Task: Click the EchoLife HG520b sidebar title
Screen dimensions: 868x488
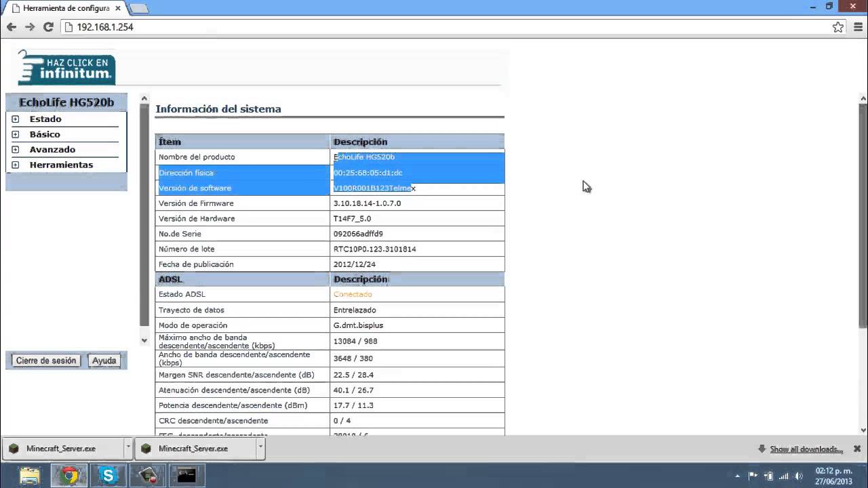Action: pos(66,102)
